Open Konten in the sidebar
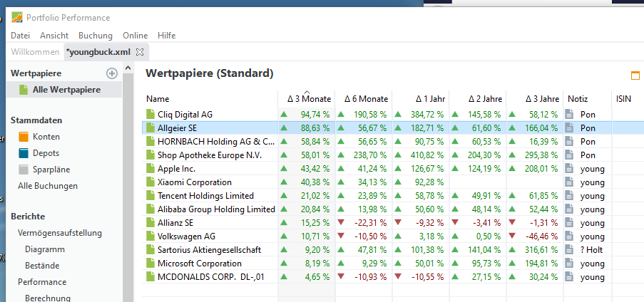The image size is (644, 302). 46,137
